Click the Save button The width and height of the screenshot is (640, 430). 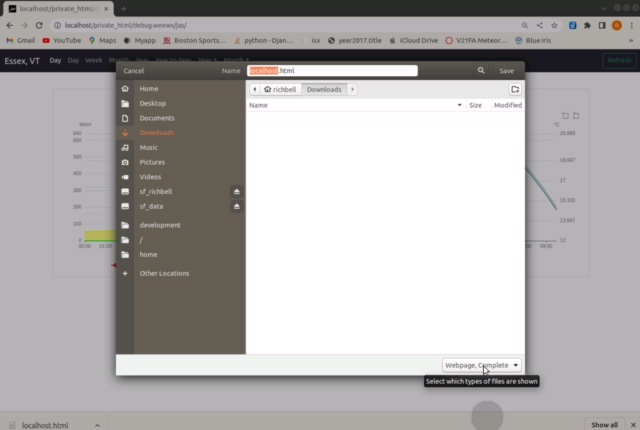click(506, 71)
